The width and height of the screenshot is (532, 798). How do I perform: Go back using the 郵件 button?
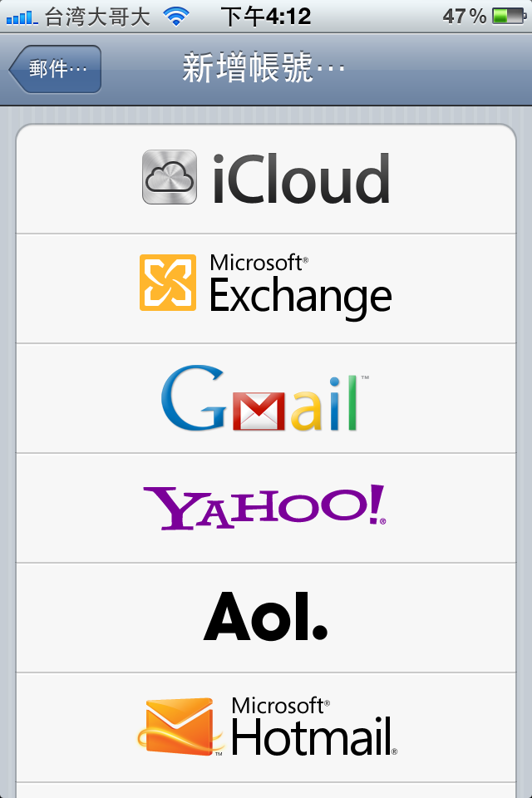pos(55,69)
